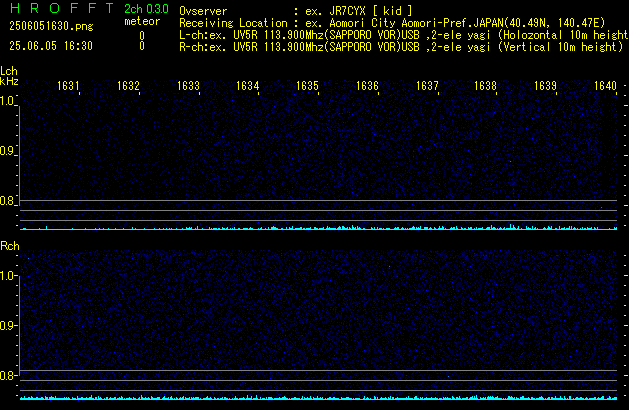Click the Rch cyan signal intensity trace

click(318, 398)
